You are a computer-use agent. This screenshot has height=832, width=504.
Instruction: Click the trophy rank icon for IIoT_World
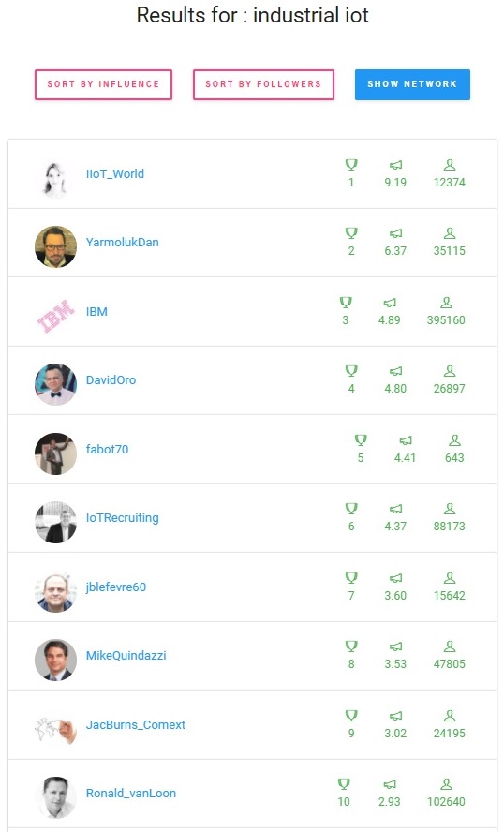pos(351,165)
